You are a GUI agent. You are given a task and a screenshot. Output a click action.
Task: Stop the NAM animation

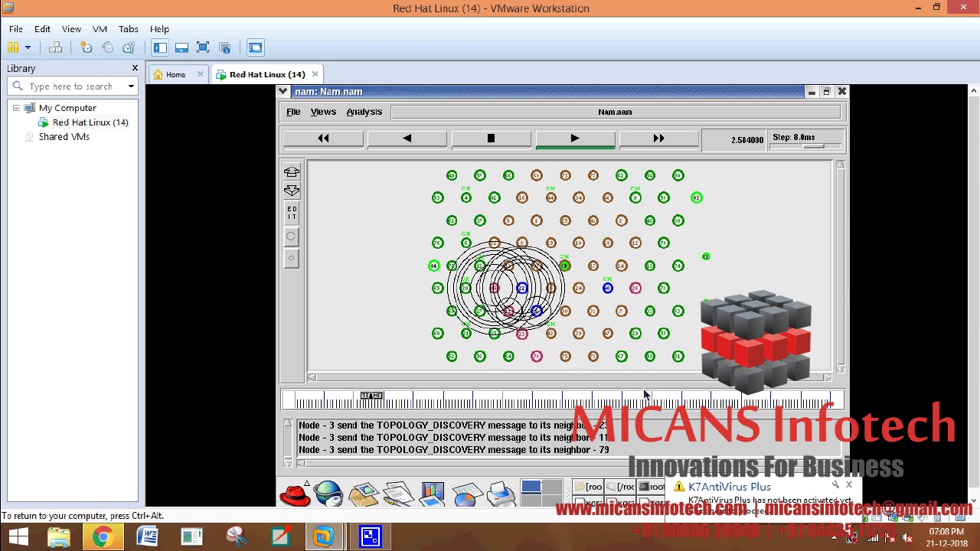click(491, 139)
